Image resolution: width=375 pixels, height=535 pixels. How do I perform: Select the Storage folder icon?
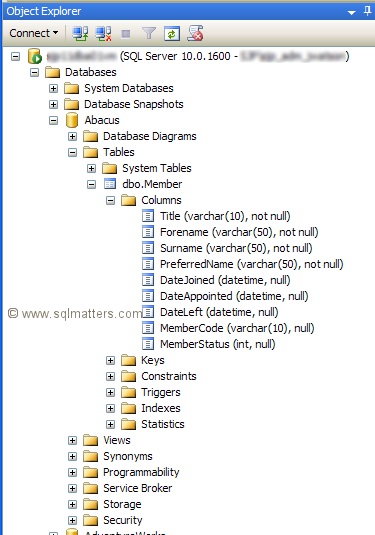[x=91, y=505]
